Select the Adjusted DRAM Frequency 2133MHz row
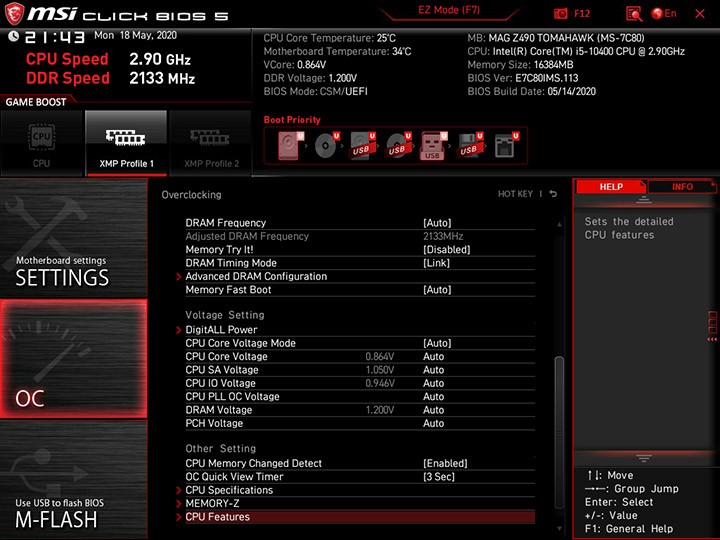This screenshot has height=540, width=720. tap(360, 236)
